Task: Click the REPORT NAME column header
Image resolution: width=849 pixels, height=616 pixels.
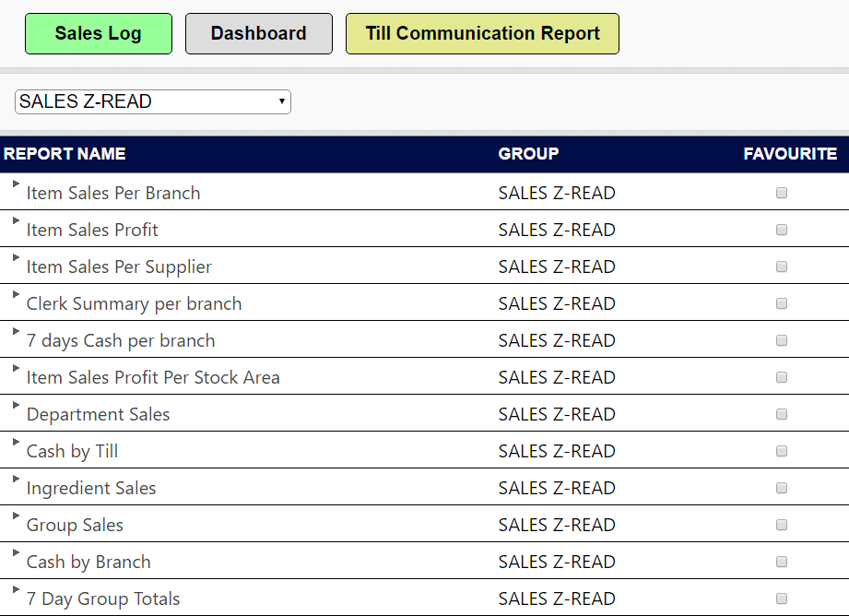Action: click(65, 154)
